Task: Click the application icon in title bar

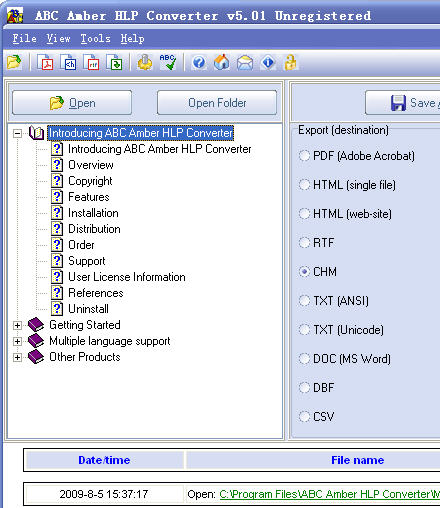Action: (x=15, y=15)
